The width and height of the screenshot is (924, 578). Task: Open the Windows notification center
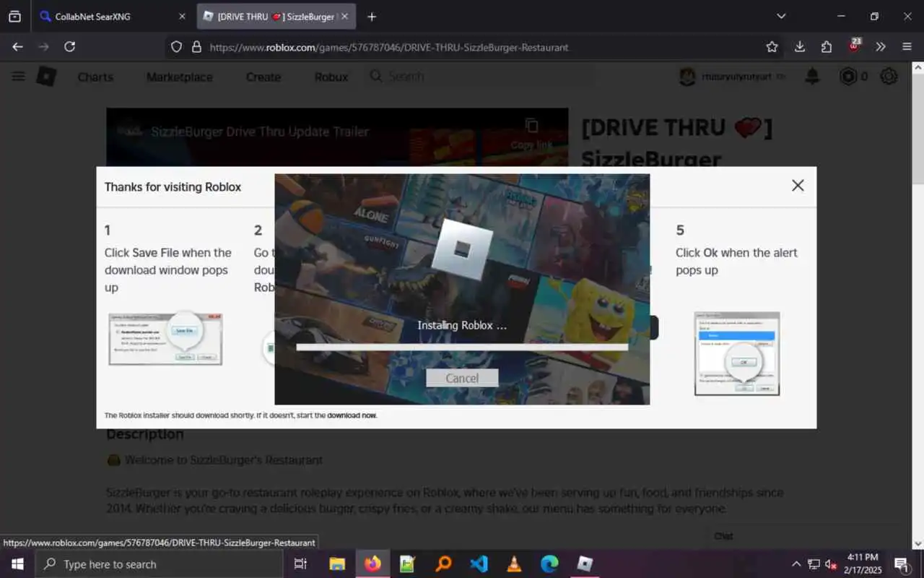(902, 564)
